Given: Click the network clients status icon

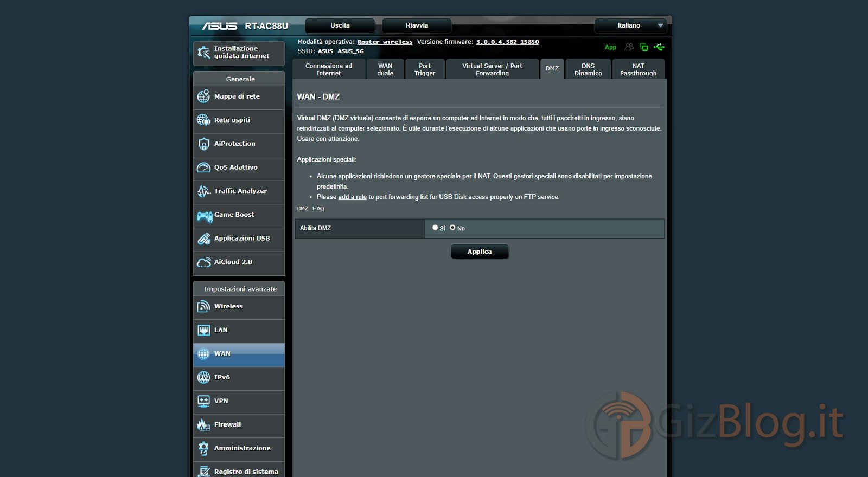Looking at the screenshot, I should 644,47.
